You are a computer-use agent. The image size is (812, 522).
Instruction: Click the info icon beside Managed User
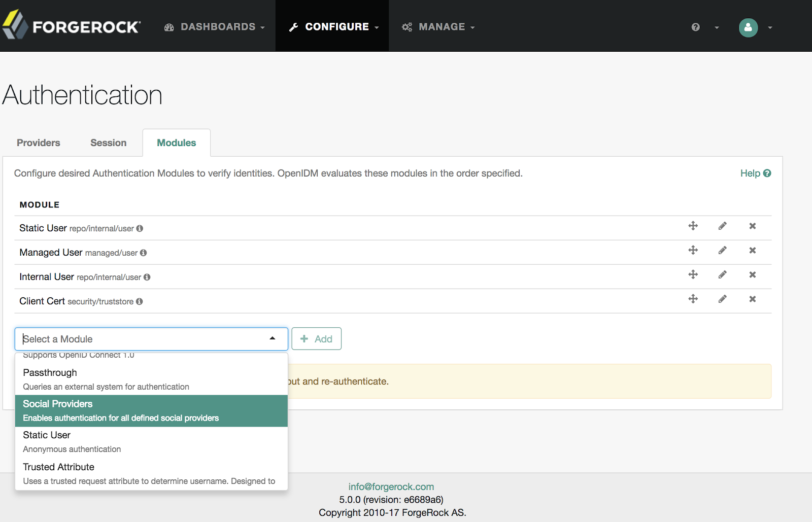(x=143, y=253)
